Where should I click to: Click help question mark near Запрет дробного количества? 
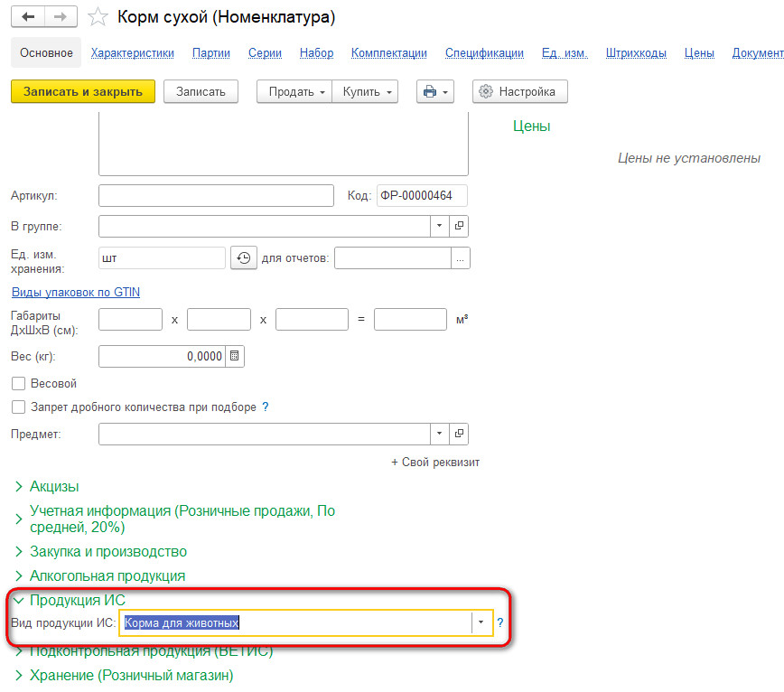pos(266,407)
